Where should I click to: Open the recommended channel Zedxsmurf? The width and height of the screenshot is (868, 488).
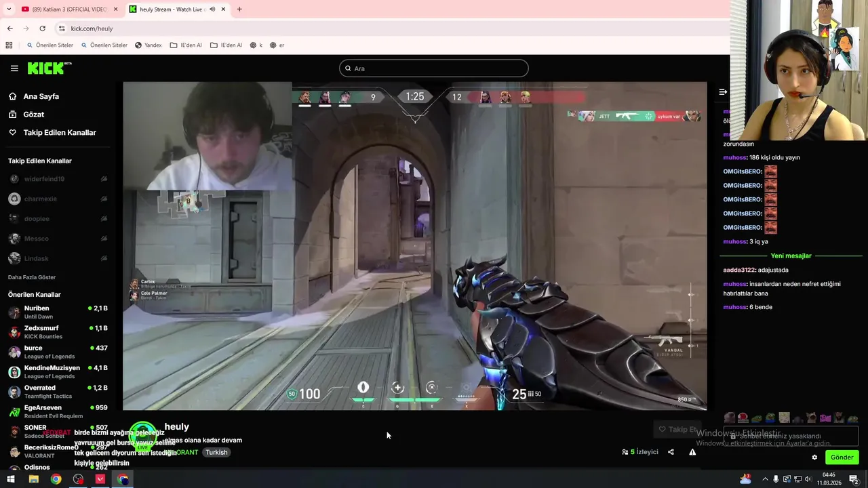[58, 332]
